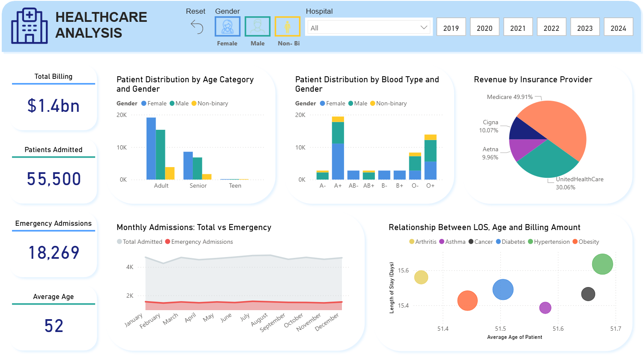The image size is (644, 362).
Task: Select the Female gender filter icon
Action: 227,27
